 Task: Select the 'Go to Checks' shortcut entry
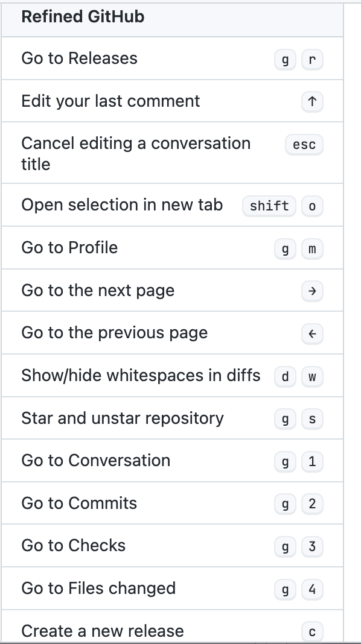tap(74, 546)
